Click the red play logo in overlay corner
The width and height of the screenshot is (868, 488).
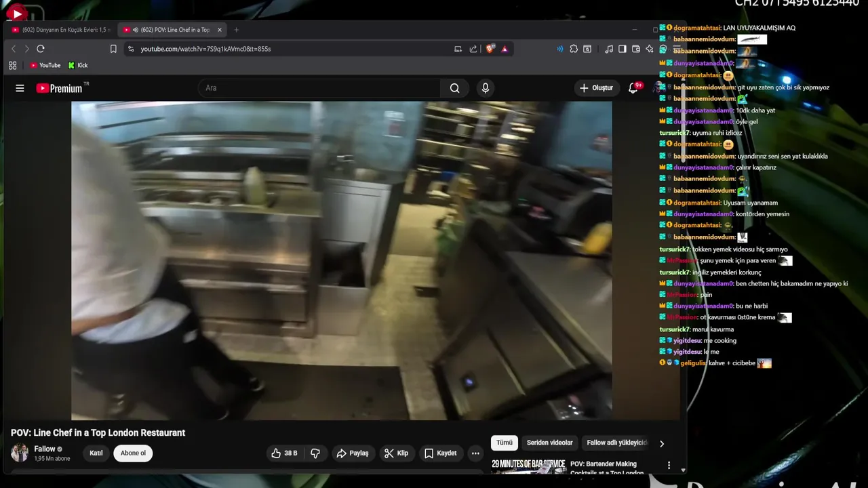click(16, 13)
